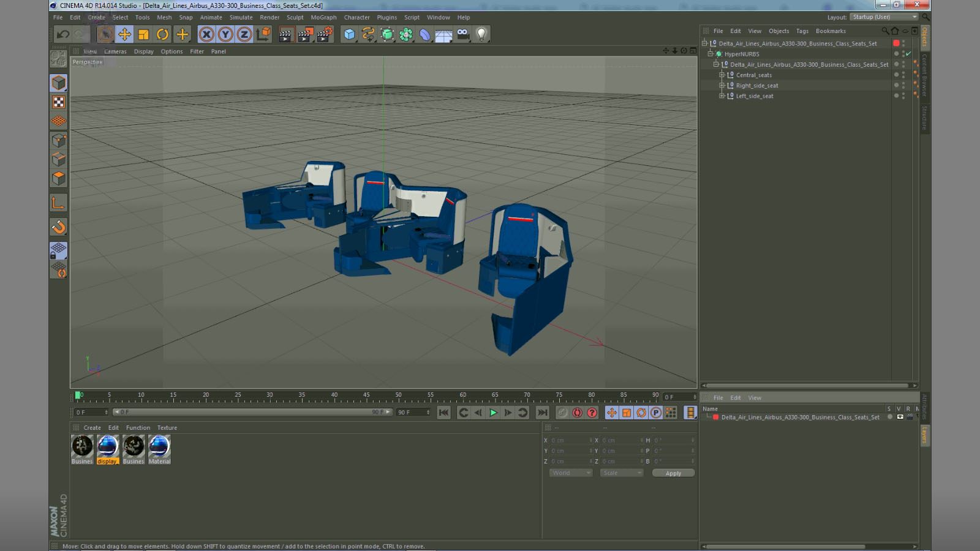
Task: Toggle autokeying red circle button
Action: point(577,413)
